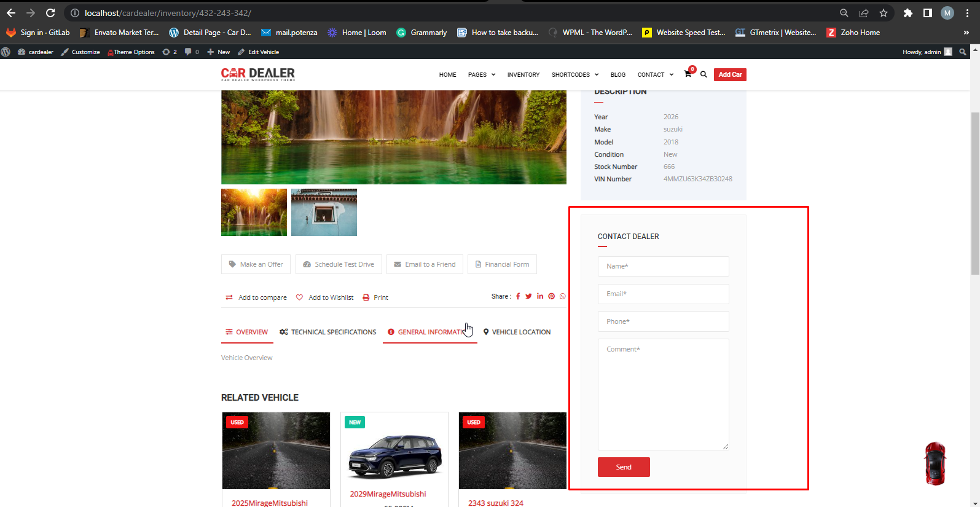Bookmark this page with star icon

884,13
